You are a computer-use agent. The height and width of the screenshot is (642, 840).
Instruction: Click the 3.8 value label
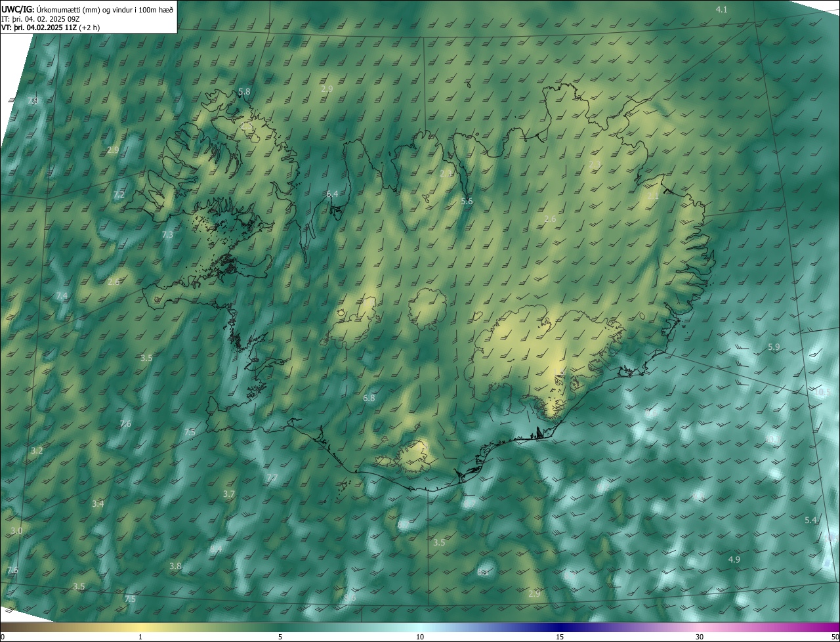175,566
